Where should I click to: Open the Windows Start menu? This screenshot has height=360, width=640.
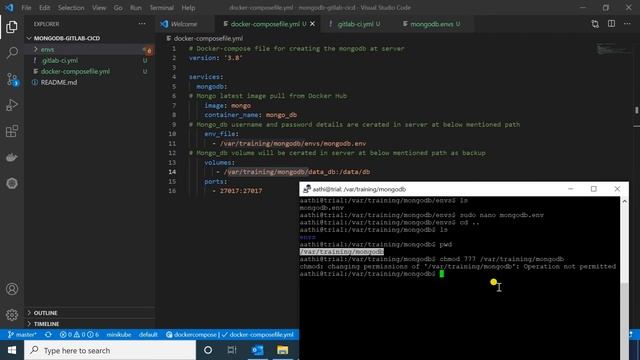coord(12,350)
